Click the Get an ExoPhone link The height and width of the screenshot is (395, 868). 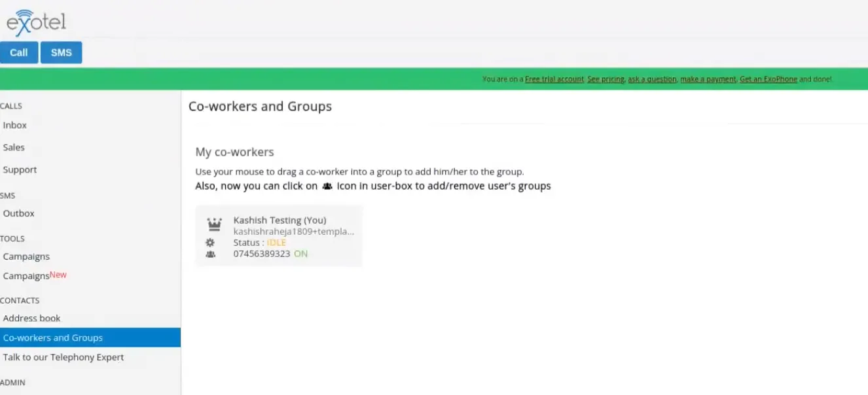point(769,79)
